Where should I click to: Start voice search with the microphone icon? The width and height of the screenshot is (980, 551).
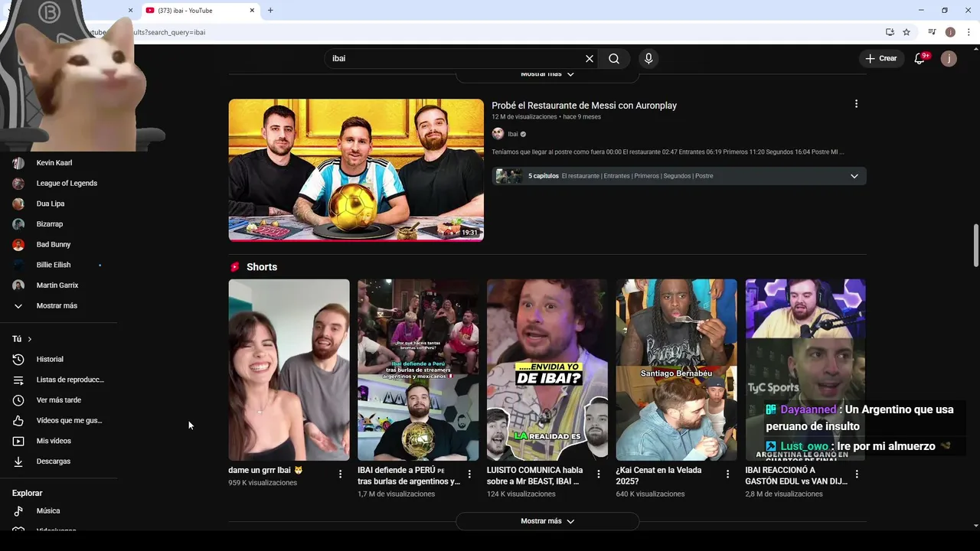tap(648, 59)
